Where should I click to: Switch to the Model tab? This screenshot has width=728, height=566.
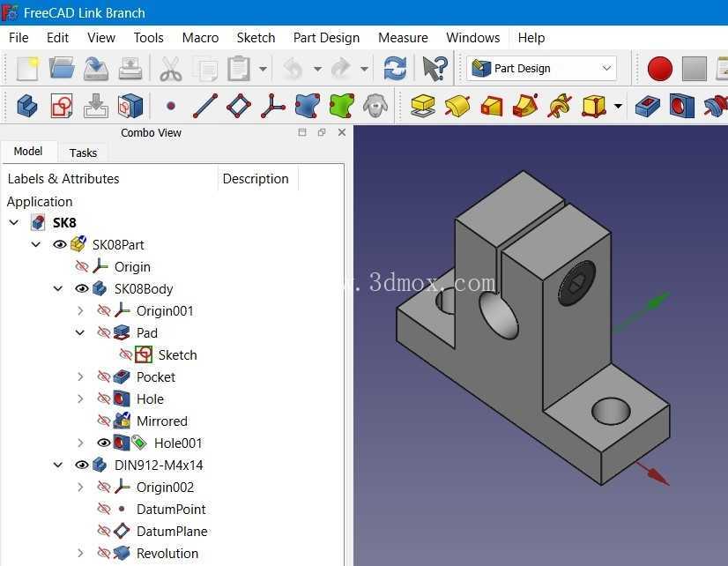click(x=28, y=152)
